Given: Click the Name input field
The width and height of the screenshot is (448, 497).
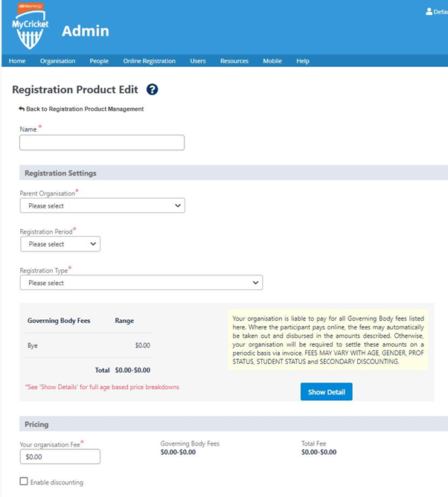Looking at the screenshot, I should (x=102, y=143).
